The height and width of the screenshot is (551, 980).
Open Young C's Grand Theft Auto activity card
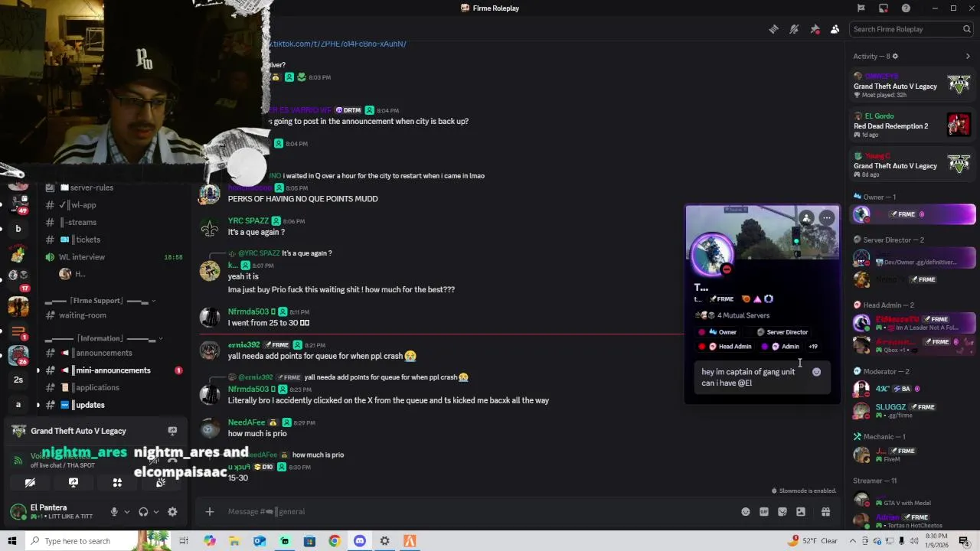tap(912, 165)
